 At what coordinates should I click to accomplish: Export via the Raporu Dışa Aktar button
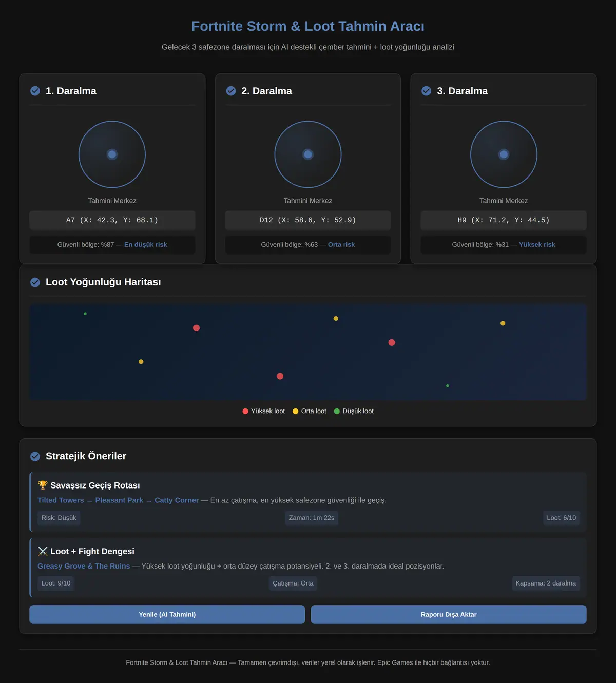click(449, 615)
